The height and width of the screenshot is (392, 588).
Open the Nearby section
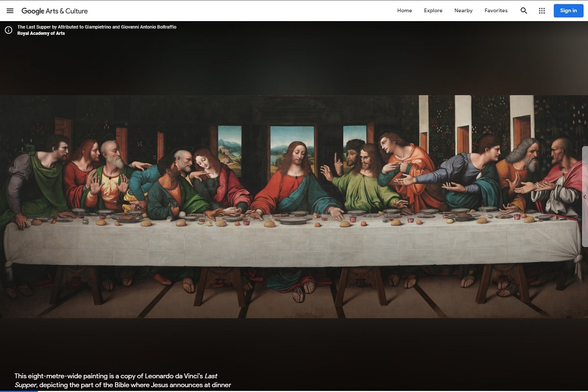(x=464, y=11)
